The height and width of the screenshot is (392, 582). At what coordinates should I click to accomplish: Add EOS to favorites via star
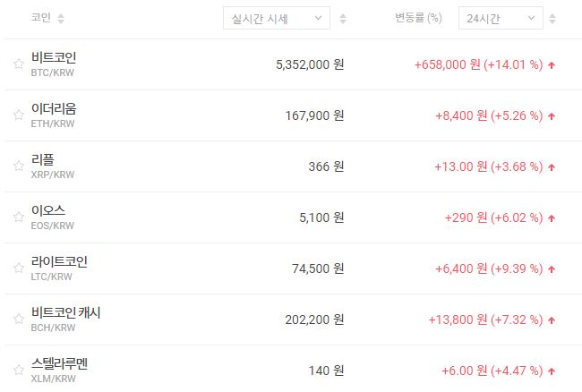pyautogui.click(x=18, y=217)
